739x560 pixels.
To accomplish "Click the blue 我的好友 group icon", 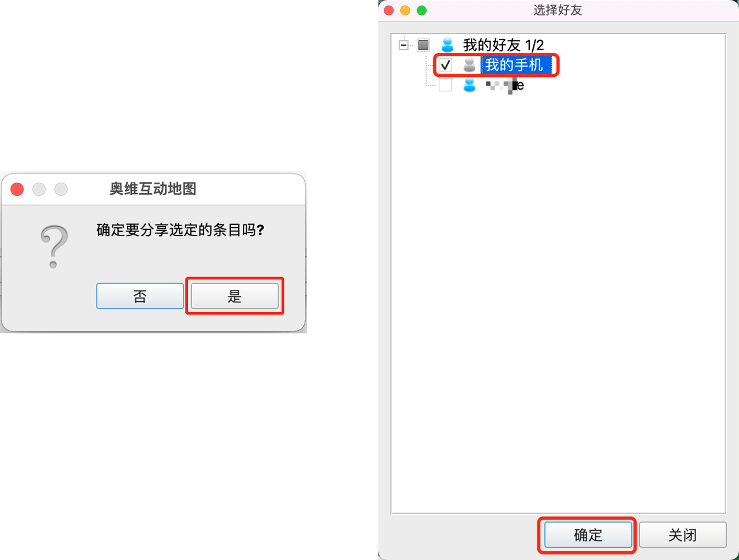I will click(448, 45).
